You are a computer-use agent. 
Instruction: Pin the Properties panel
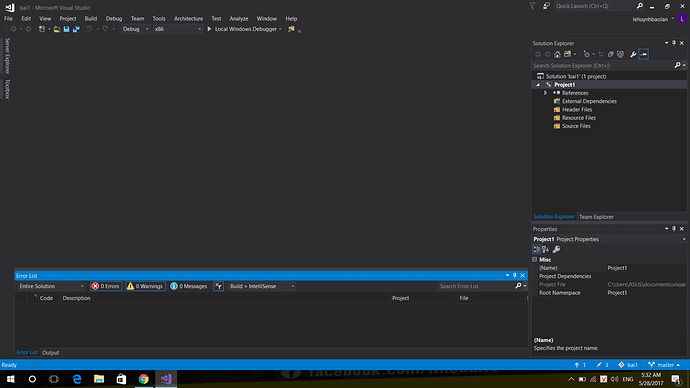pos(674,229)
